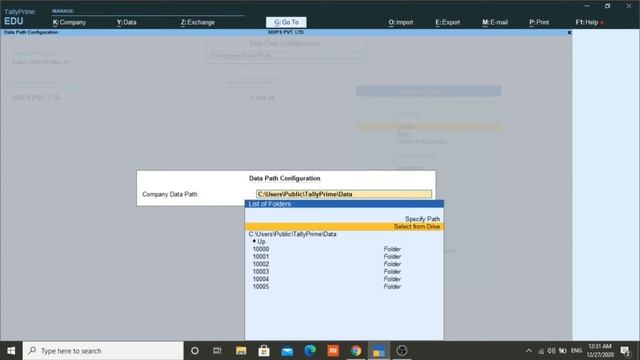Click the C:\Users\Public\TallyPrime\Data path line in list
Viewport: 640px width, 360px height.
coord(292,234)
